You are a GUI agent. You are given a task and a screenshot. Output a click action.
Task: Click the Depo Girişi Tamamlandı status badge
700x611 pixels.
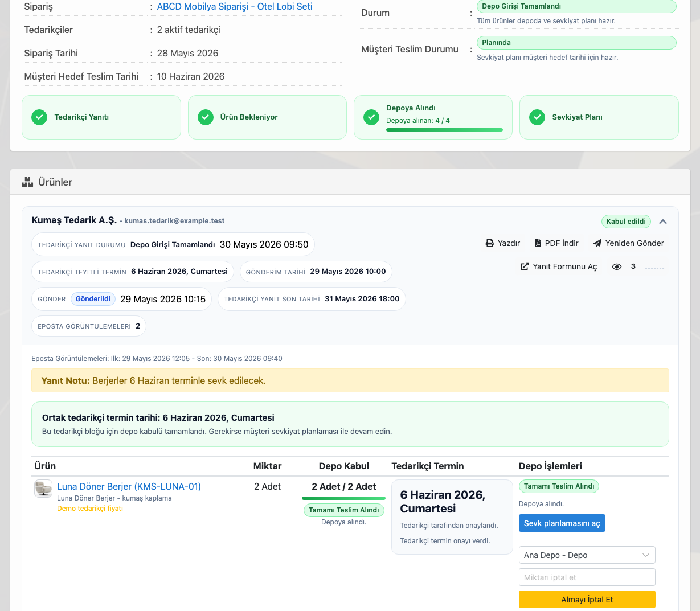[x=576, y=6]
